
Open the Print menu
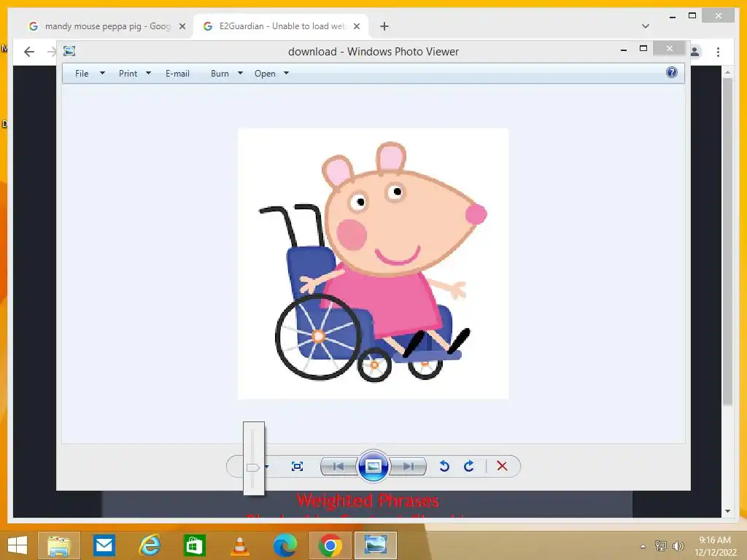point(128,74)
